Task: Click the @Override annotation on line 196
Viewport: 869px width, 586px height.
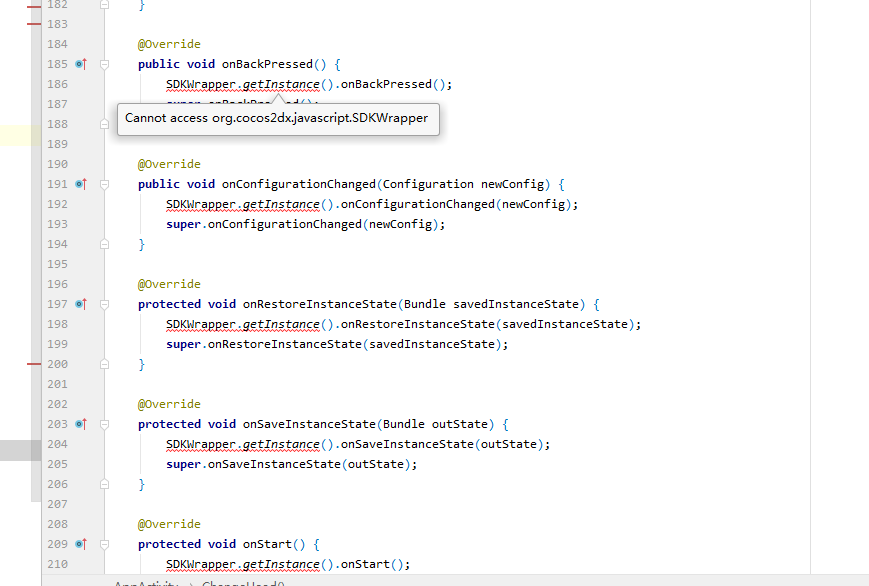Action: (x=169, y=284)
